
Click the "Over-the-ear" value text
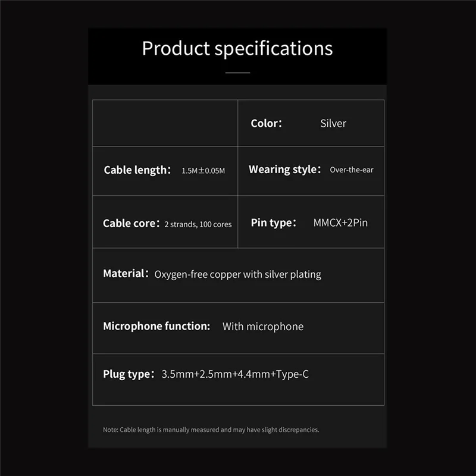[x=352, y=170]
